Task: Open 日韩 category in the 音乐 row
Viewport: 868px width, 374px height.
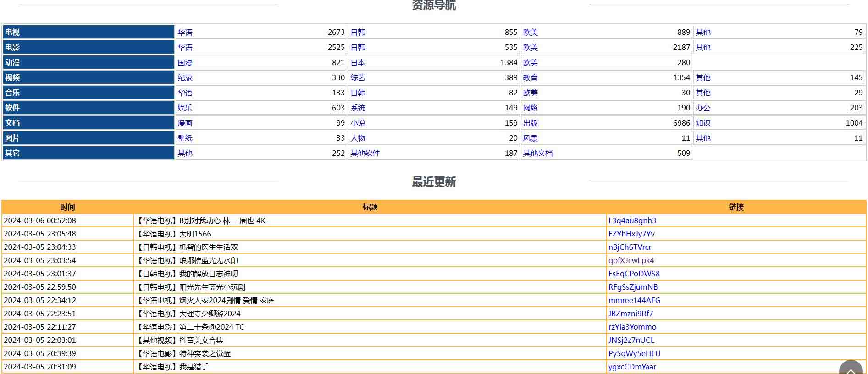Action: [x=358, y=93]
